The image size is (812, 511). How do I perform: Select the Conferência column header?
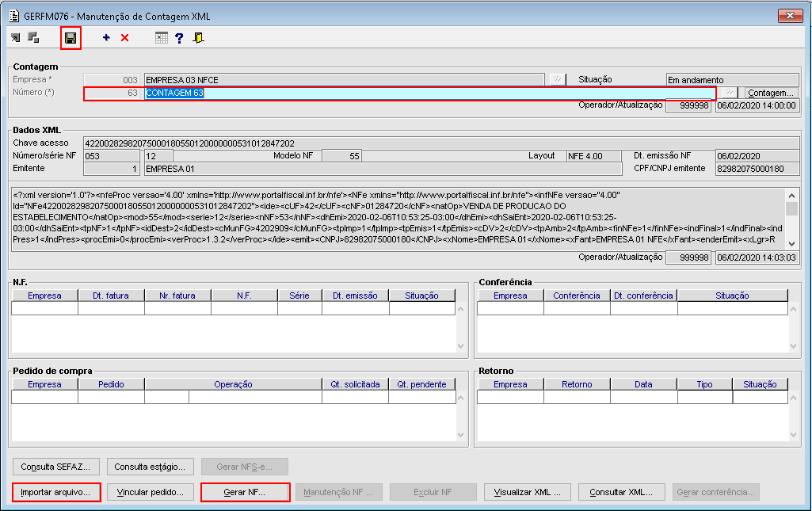point(577,296)
